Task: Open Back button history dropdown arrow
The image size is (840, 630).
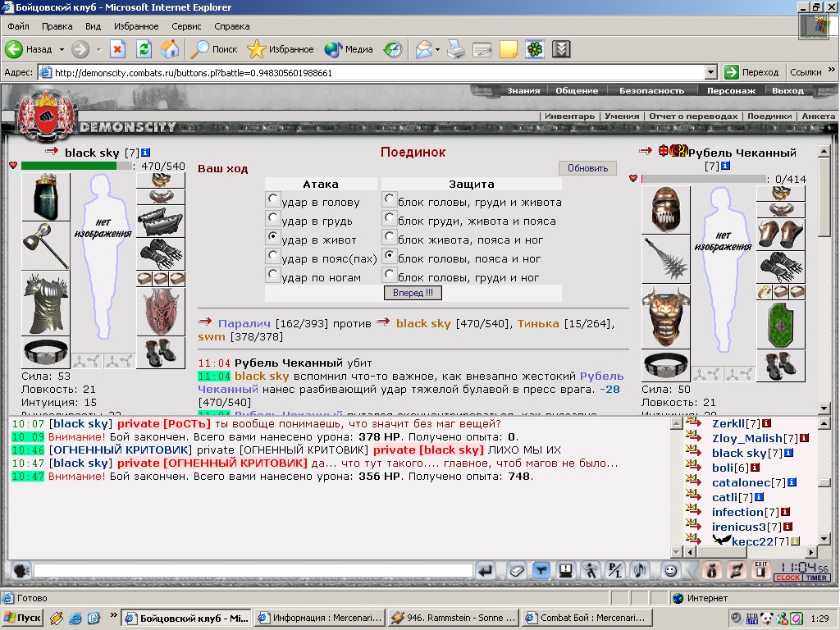Action: pyautogui.click(x=62, y=49)
